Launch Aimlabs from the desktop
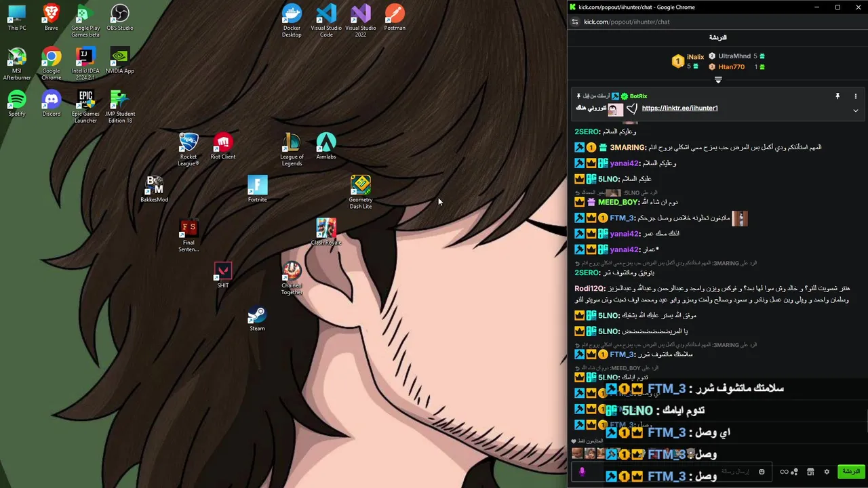This screenshot has height=488, width=868. click(x=326, y=146)
